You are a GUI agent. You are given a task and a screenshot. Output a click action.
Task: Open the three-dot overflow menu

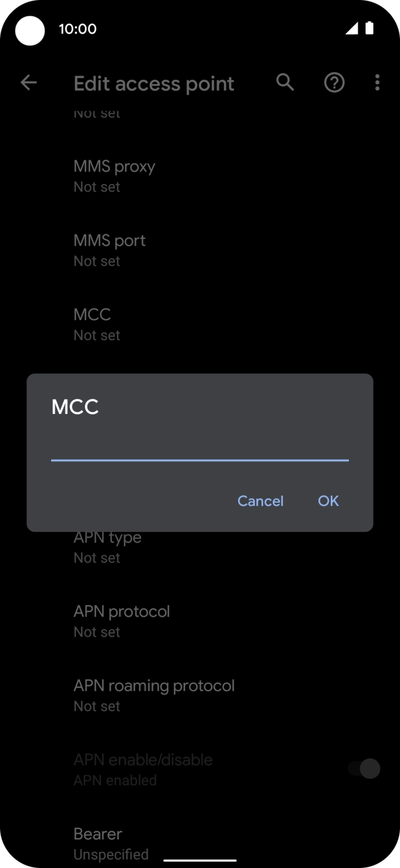(x=377, y=83)
